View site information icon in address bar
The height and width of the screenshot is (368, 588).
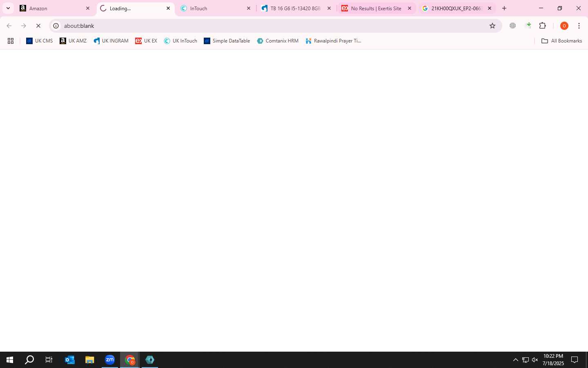click(56, 26)
